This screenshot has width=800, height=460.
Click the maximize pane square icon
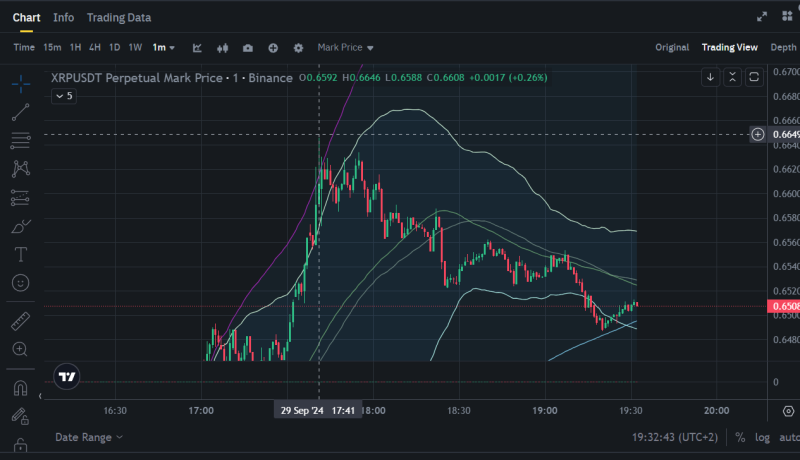pos(754,78)
